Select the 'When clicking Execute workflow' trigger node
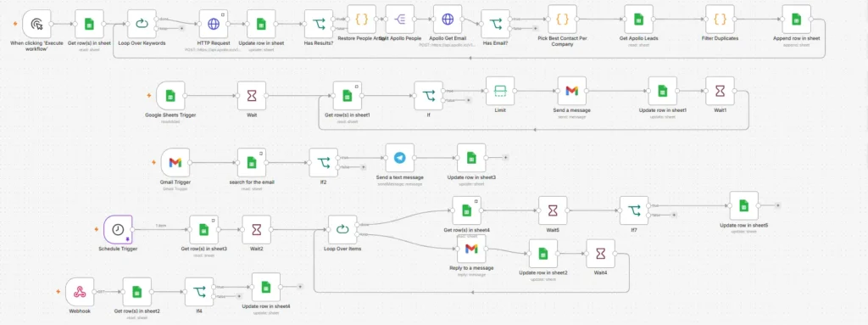This screenshot has width=868, height=325. click(37, 24)
